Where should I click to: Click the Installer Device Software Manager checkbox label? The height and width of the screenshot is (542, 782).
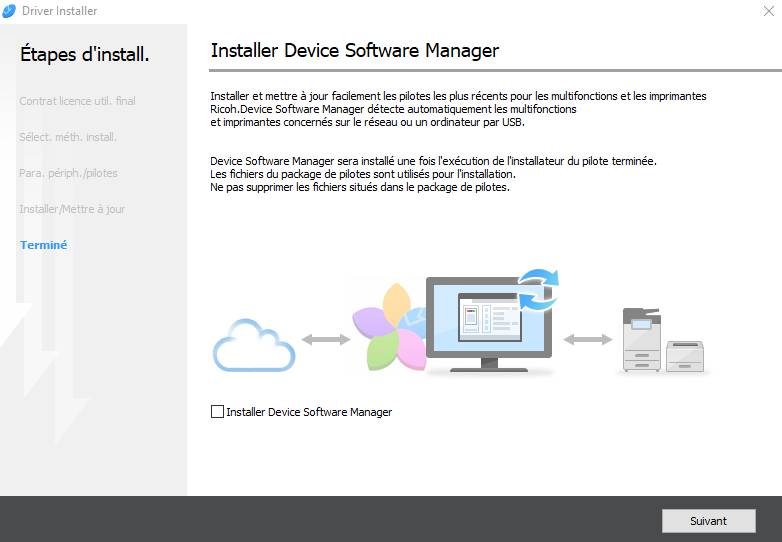click(309, 412)
